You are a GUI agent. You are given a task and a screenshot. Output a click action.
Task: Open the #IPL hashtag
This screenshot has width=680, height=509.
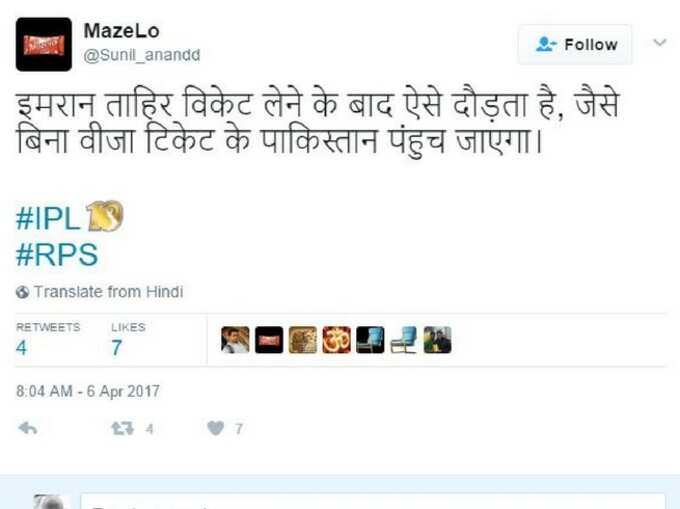tap(48, 218)
